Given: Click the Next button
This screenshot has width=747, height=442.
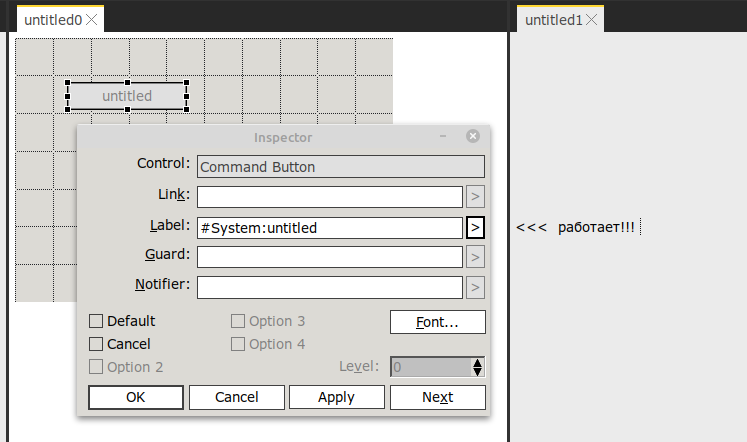Looking at the screenshot, I should click(x=437, y=397).
